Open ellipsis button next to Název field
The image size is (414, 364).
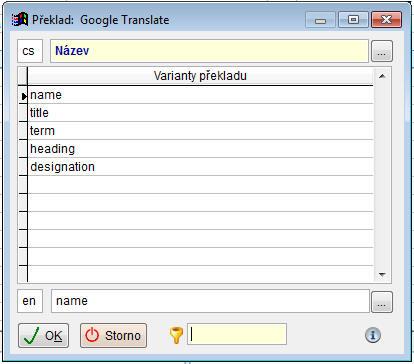click(x=382, y=51)
